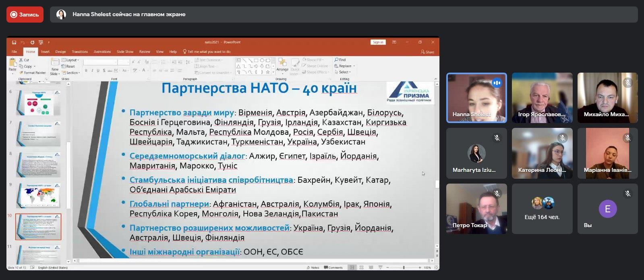The image size is (644, 280).
Task: Click the zoom slider handle
Action: coord(404,267)
